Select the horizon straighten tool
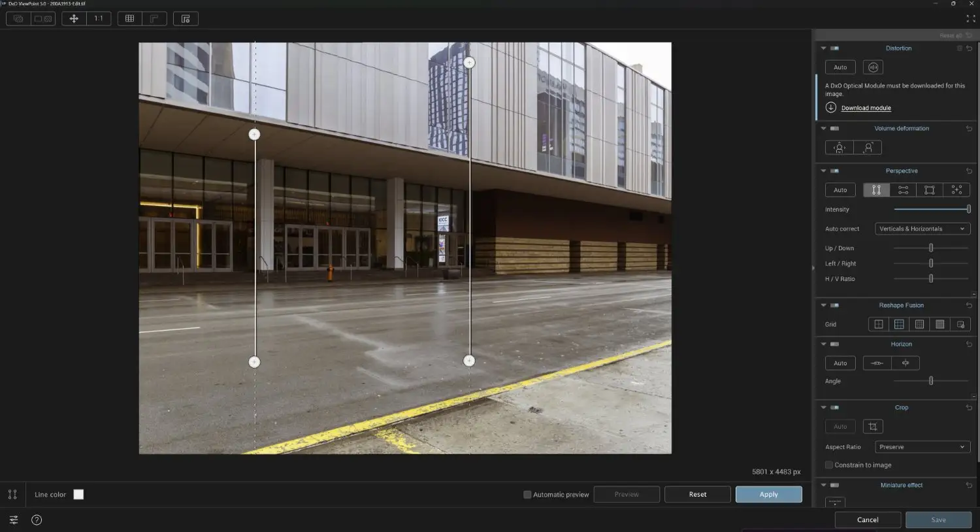Image resolution: width=980 pixels, height=532 pixels. point(877,363)
